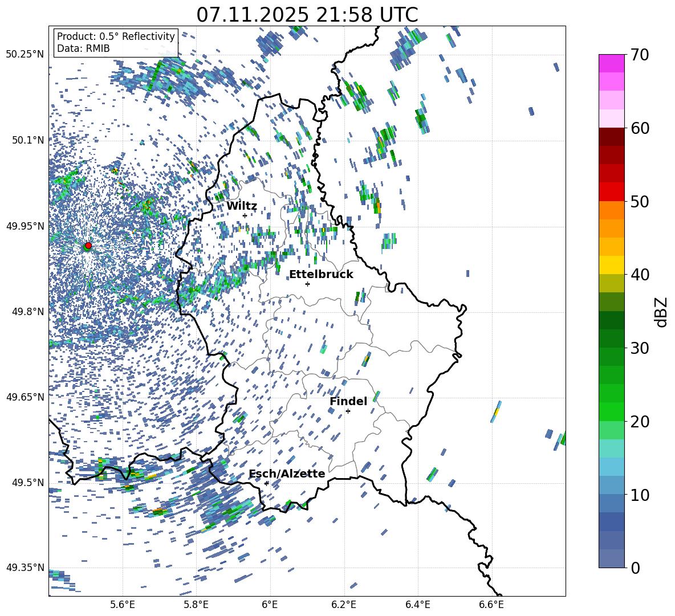Click the dBZ colorbar axis label
This screenshot has height=616, width=675.
[661, 311]
